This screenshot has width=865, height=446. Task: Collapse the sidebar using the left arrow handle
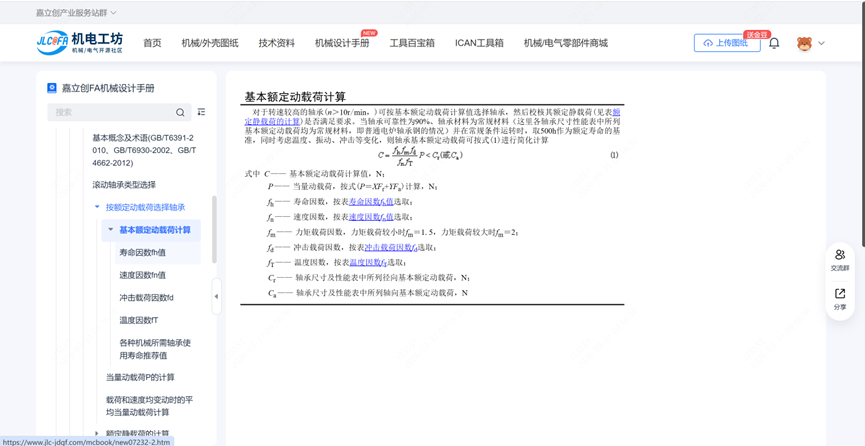coord(216,296)
